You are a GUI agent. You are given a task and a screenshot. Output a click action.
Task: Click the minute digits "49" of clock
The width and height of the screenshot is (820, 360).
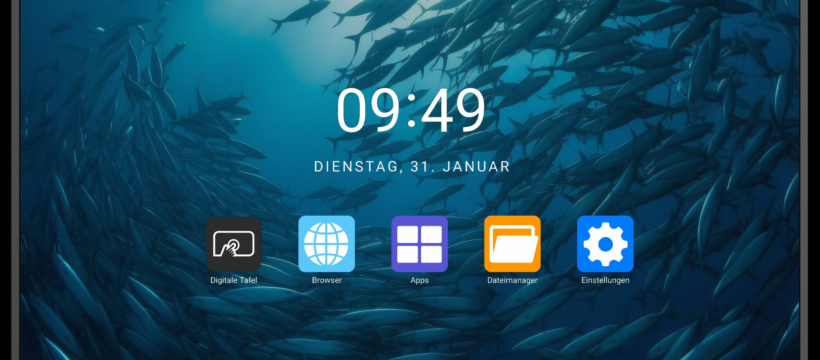point(453,110)
